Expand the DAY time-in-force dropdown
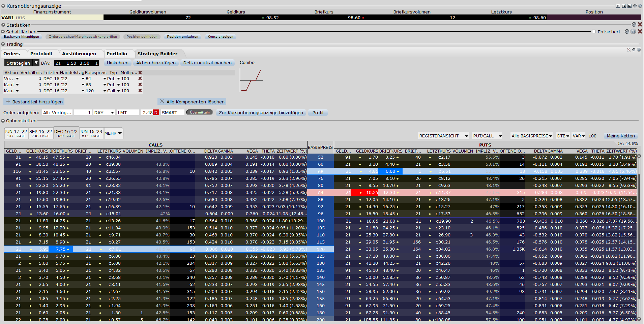This screenshot has height=324, width=644. tap(112, 112)
